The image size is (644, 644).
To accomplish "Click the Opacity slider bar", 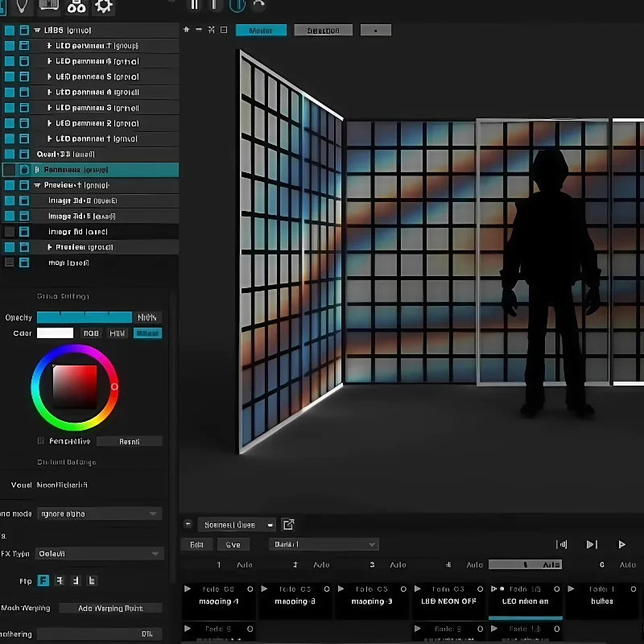I will [x=85, y=317].
